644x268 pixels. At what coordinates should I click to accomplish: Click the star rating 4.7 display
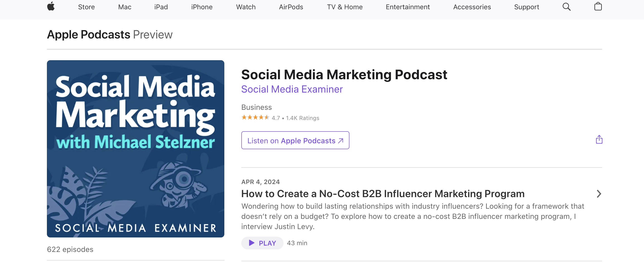pyautogui.click(x=261, y=118)
